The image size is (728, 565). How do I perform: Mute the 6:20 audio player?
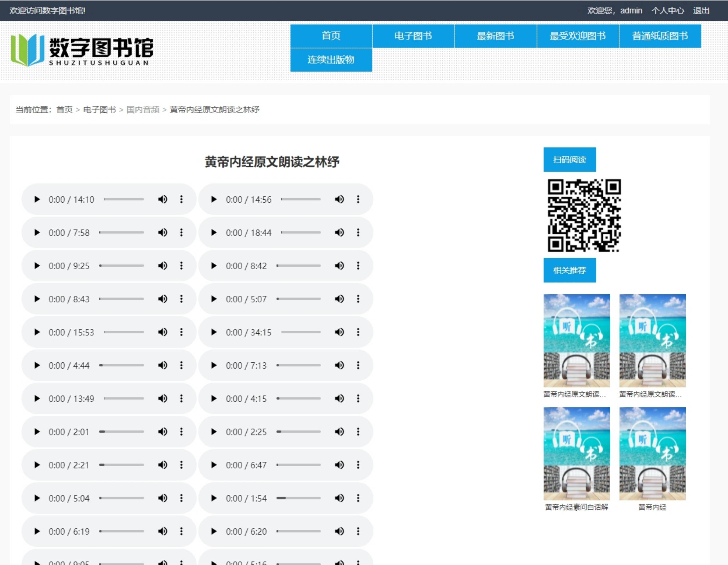click(339, 531)
